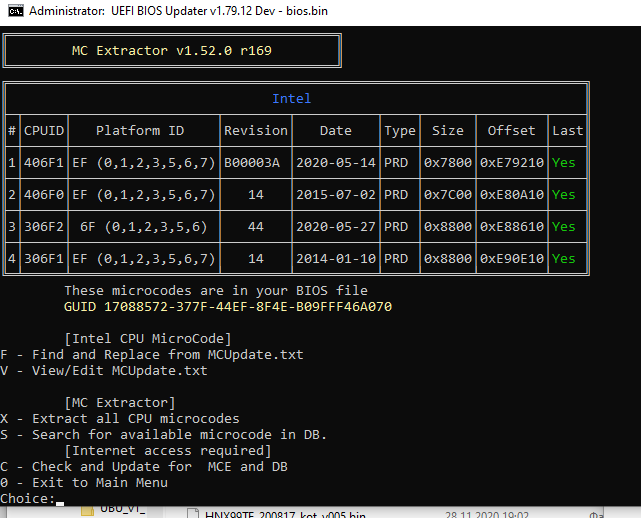Select CPUID cell '406F0'
The image size is (641, 518).
(44, 195)
